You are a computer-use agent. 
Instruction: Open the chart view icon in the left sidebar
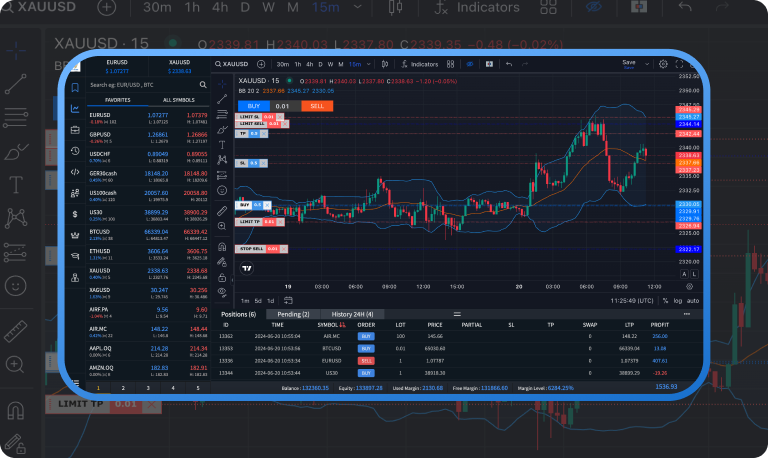75,109
